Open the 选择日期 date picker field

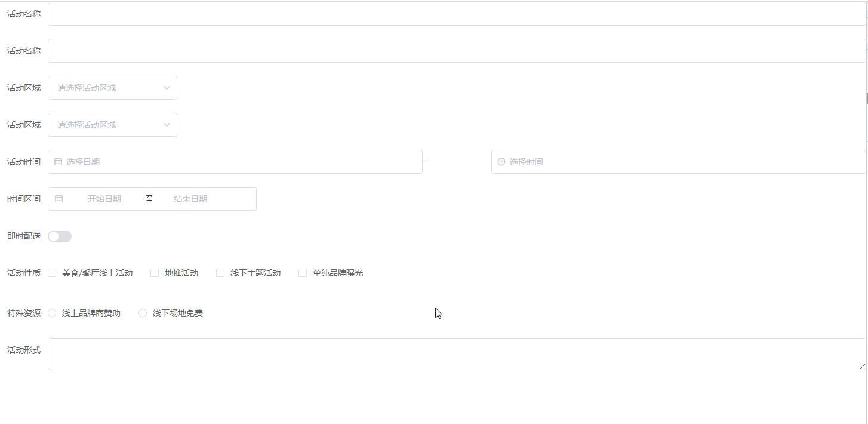point(235,162)
